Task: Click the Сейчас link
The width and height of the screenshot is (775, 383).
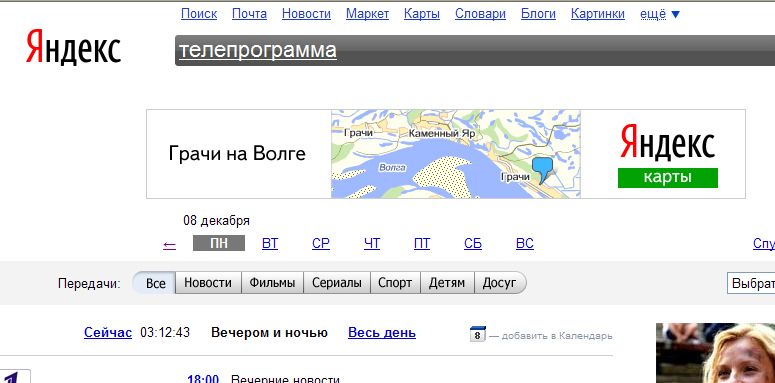Action: 108,333
